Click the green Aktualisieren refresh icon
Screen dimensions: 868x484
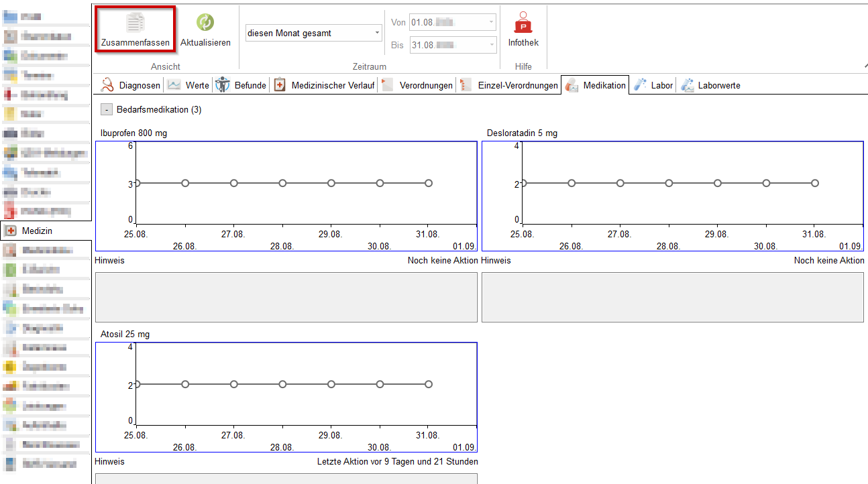tap(205, 23)
